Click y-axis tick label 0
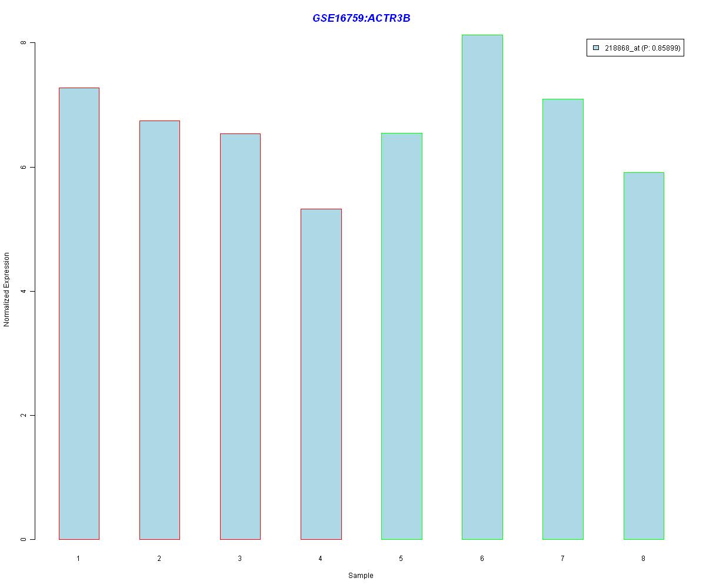The width and height of the screenshot is (706, 588). (x=24, y=539)
